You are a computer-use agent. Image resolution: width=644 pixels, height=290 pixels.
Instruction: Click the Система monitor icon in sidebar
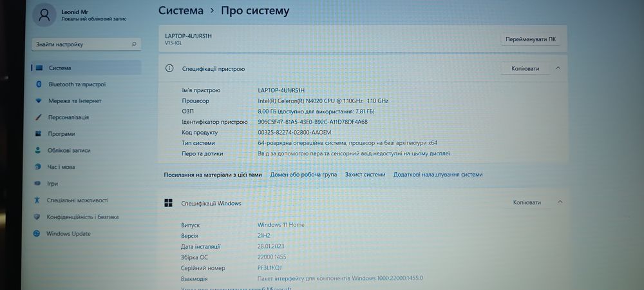point(39,68)
